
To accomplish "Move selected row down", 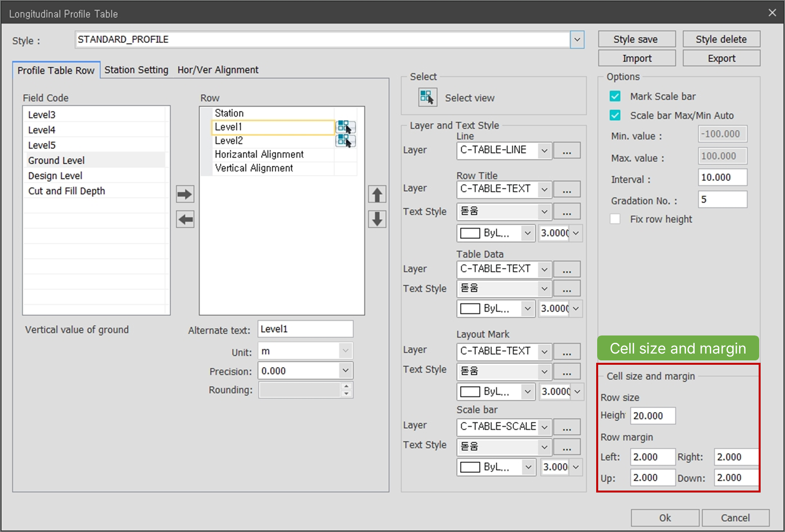I will 377,219.
